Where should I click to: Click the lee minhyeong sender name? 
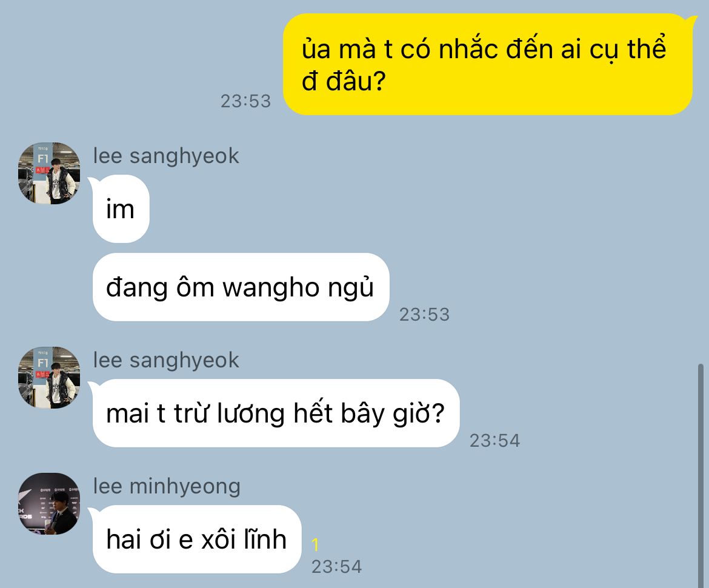tap(167, 487)
